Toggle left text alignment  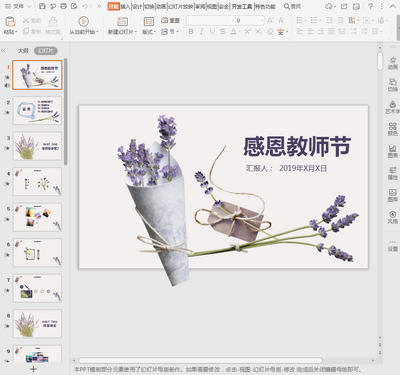tap(299, 31)
